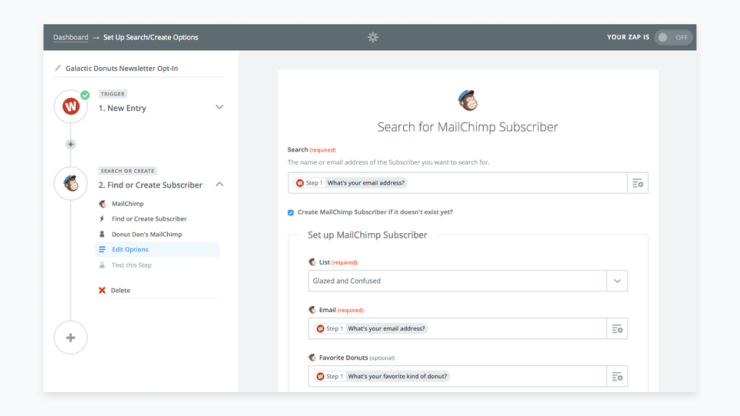Open field insert menu for Email input

click(x=617, y=329)
